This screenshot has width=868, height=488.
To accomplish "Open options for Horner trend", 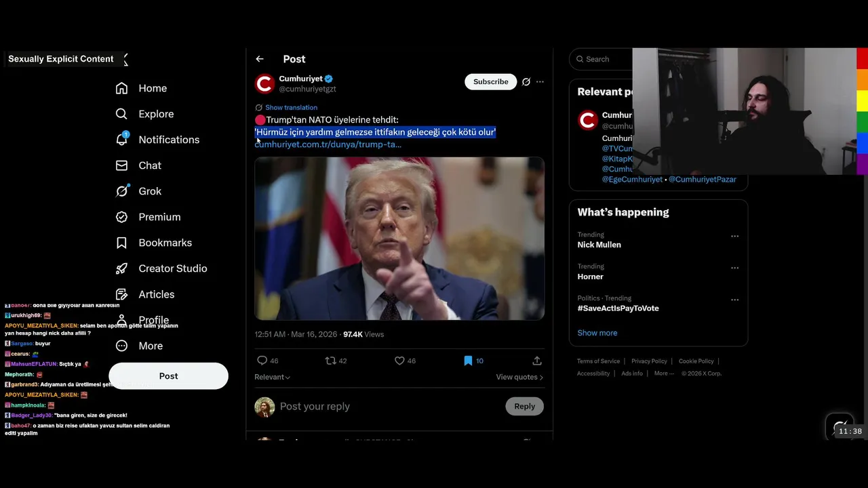I will coord(734,268).
